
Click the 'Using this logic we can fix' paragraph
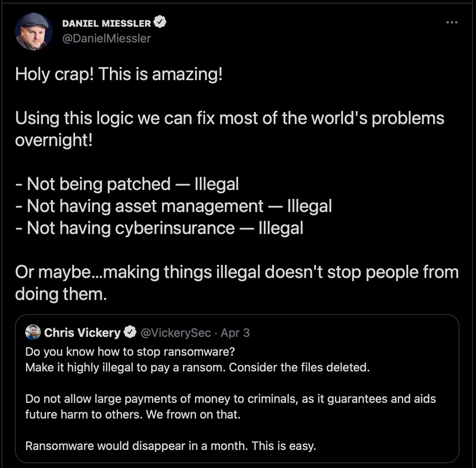230,129
